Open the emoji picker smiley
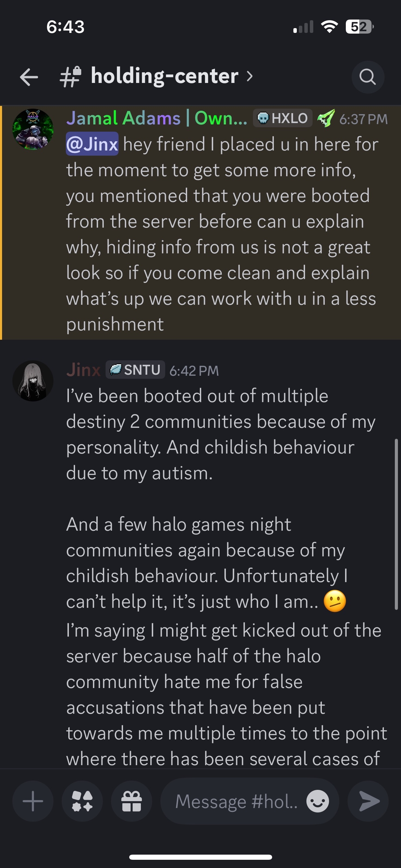This screenshot has width=401, height=868. pos(317,801)
